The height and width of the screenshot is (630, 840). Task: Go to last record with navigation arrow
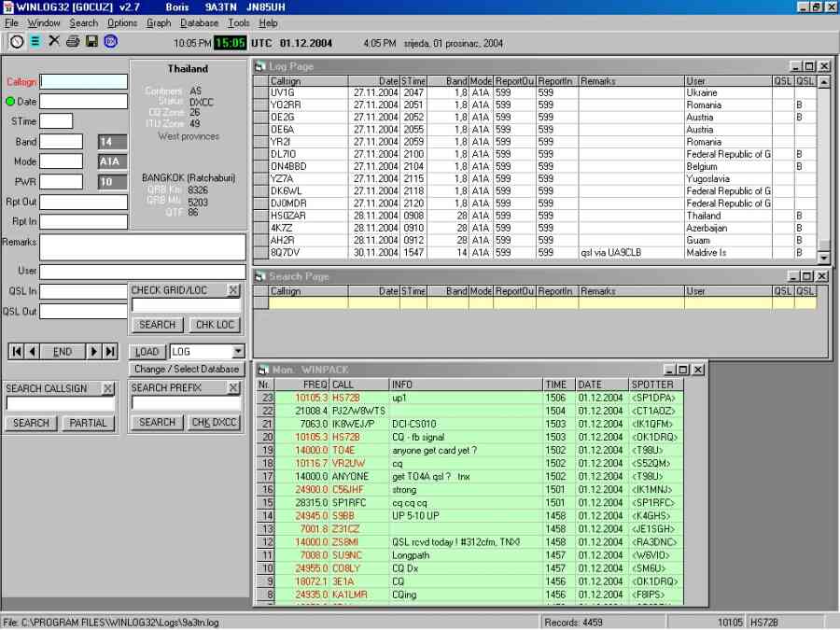[110, 352]
